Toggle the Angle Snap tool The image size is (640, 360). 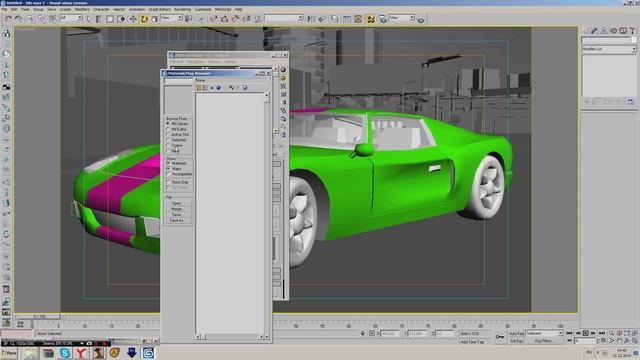tap(224, 18)
